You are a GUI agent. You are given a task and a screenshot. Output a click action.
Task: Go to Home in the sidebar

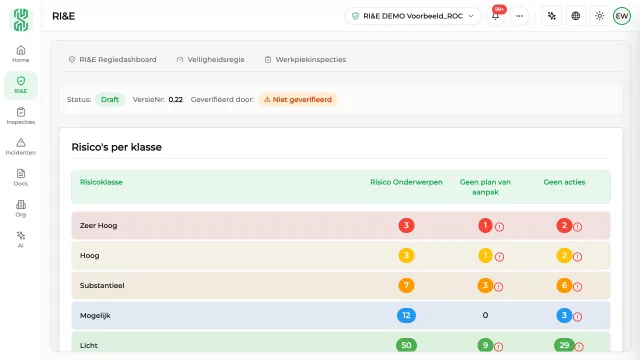point(21,54)
